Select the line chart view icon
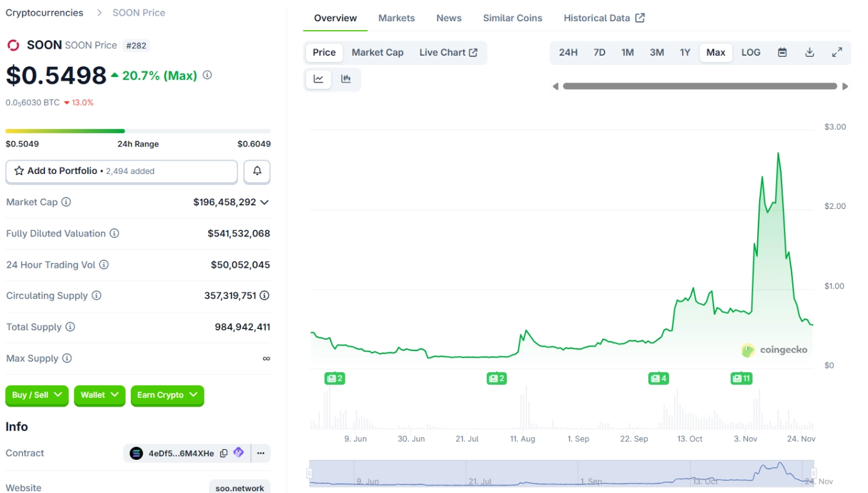The image size is (868, 493). tap(319, 79)
